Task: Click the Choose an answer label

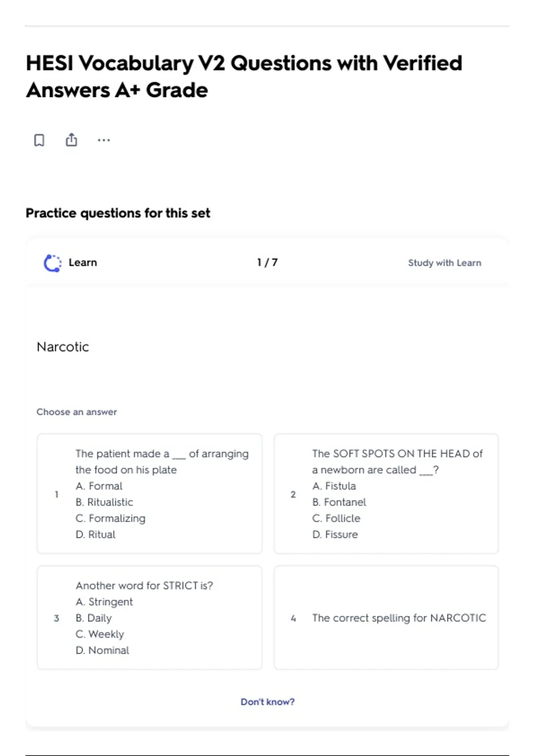Action: click(77, 412)
